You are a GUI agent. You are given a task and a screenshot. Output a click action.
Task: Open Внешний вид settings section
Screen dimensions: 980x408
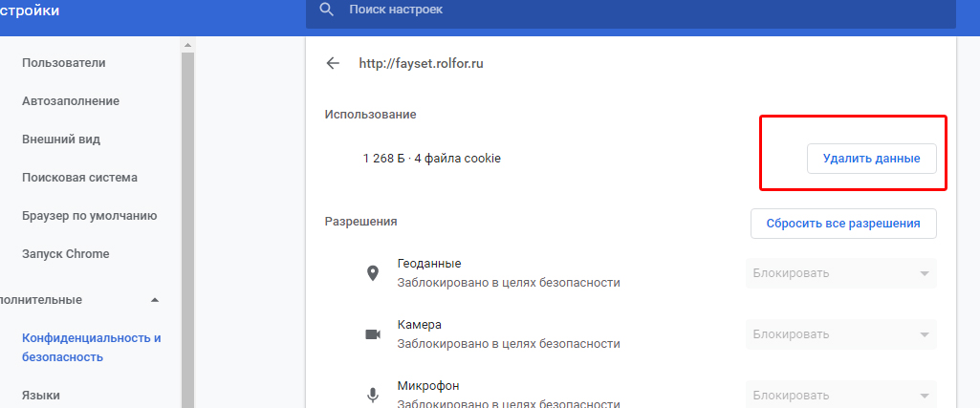pyautogui.click(x=61, y=140)
